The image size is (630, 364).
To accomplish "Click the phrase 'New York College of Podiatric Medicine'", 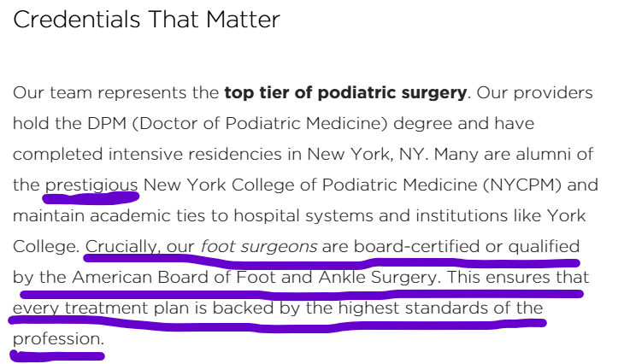I will (310, 185).
